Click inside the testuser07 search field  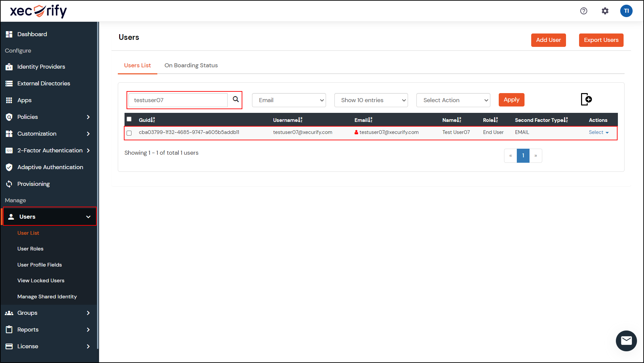click(x=177, y=100)
